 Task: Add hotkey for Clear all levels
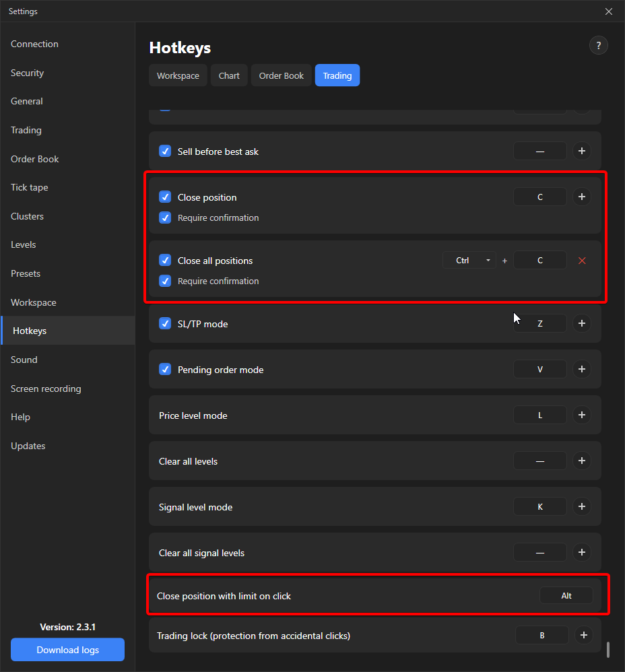coord(582,461)
